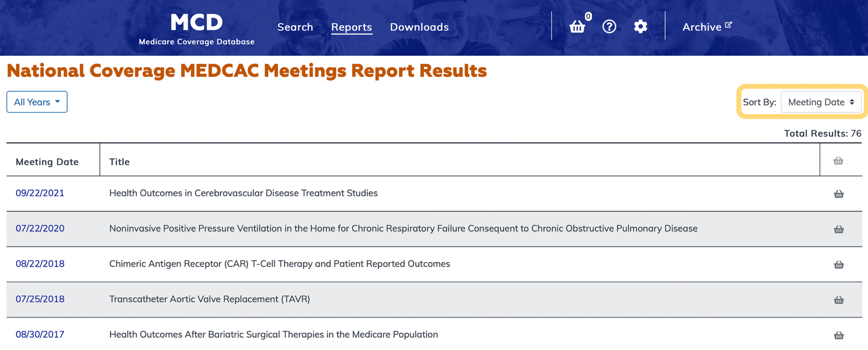Go to the Search menu item
The height and width of the screenshot is (350, 868).
(x=295, y=27)
